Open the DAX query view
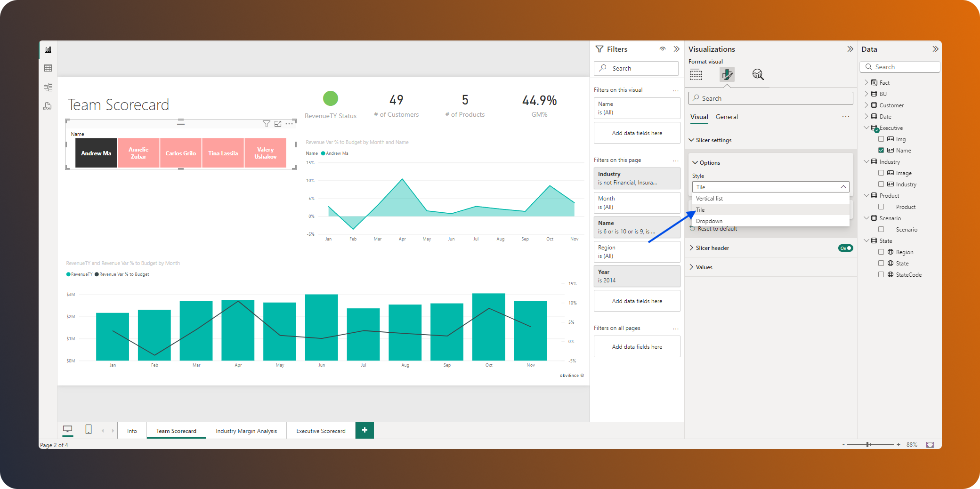The width and height of the screenshot is (980, 489). click(x=48, y=106)
